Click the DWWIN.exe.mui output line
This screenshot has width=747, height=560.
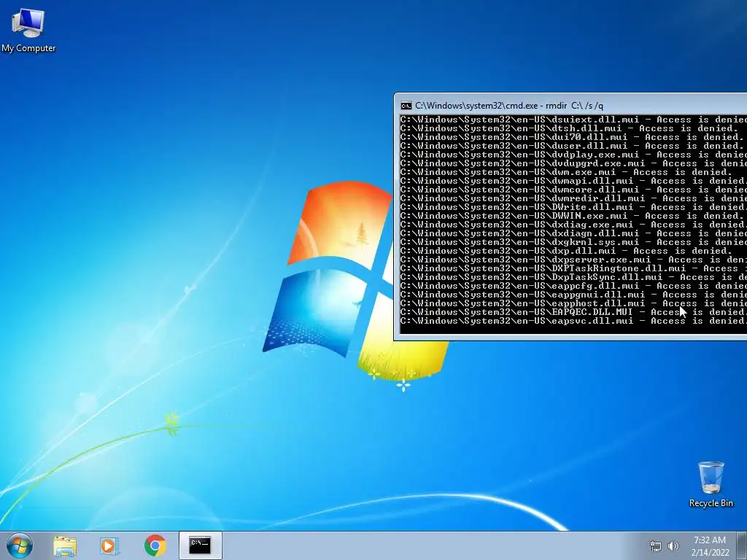pos(572,216)
